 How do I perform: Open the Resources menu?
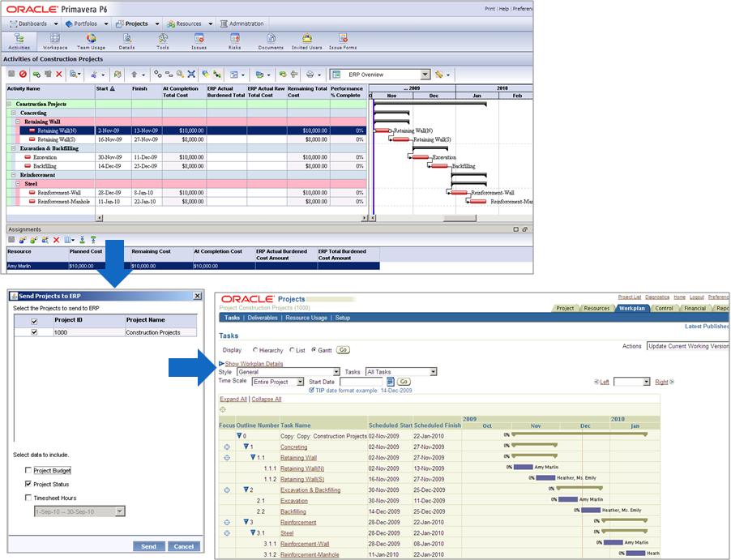tap(190, 24)
